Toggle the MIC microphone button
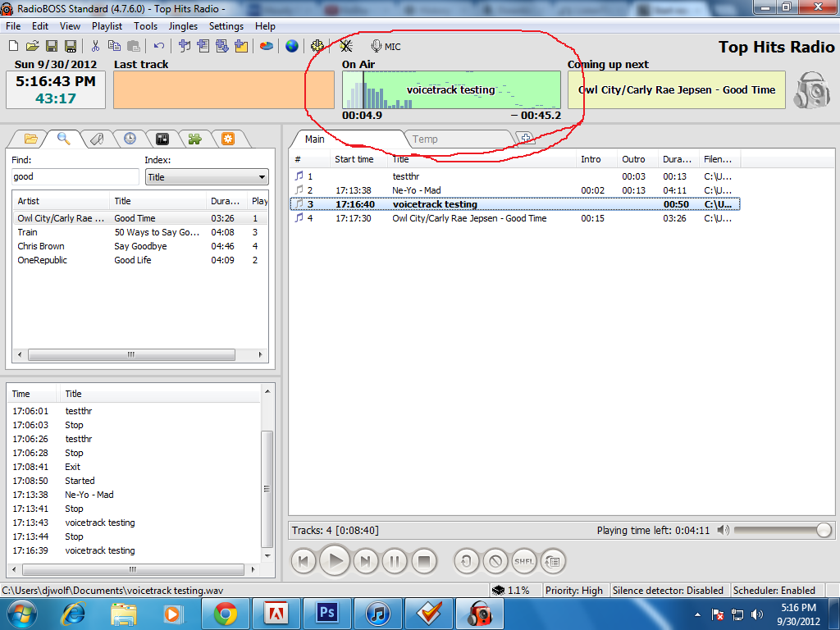Screen dimensions: 840x630 (386, 47)
